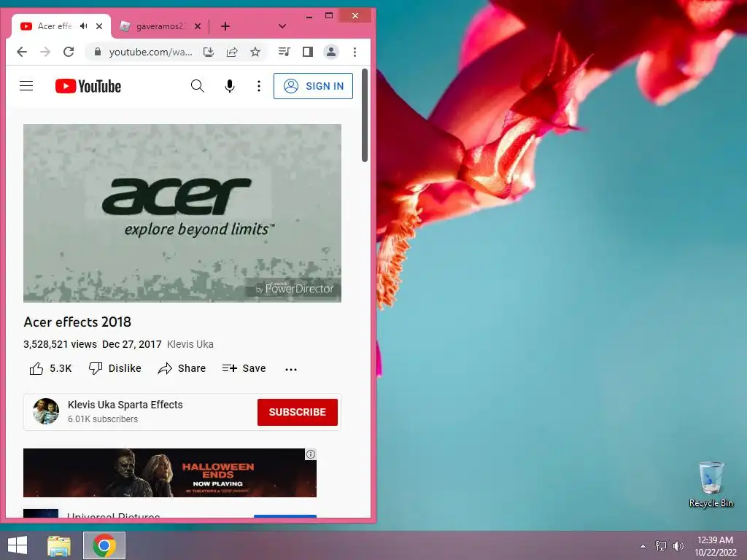
Task: Click the video title Acer effects 2018
Action: coord(77,322)
